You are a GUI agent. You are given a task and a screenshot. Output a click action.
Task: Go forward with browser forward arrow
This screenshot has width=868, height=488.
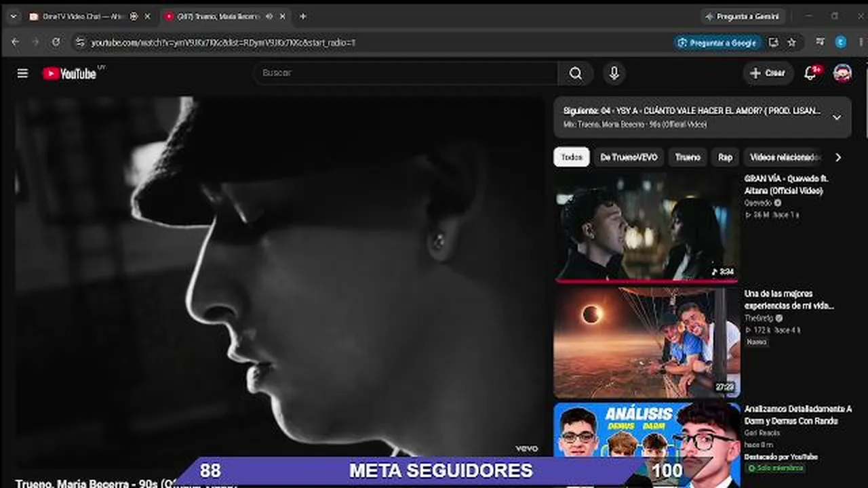pos(35,42)
